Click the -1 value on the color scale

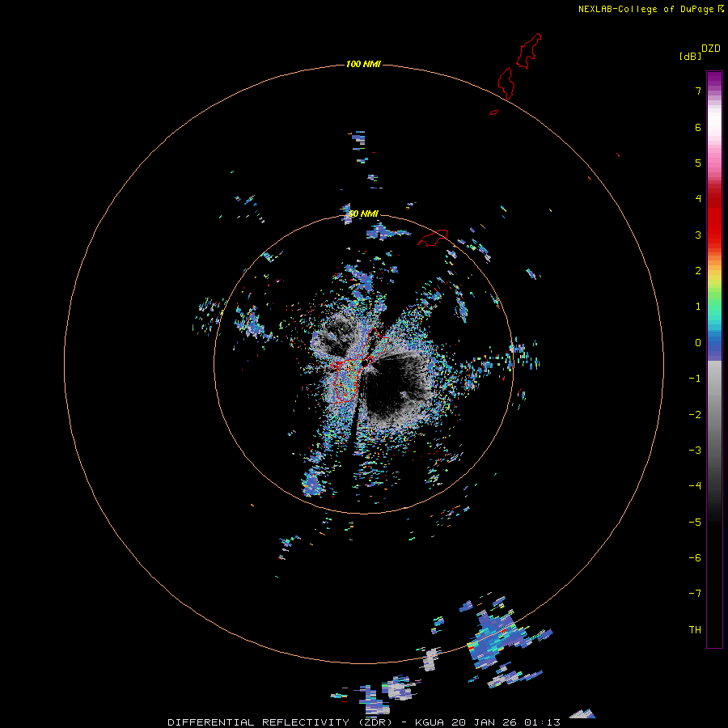695,379
